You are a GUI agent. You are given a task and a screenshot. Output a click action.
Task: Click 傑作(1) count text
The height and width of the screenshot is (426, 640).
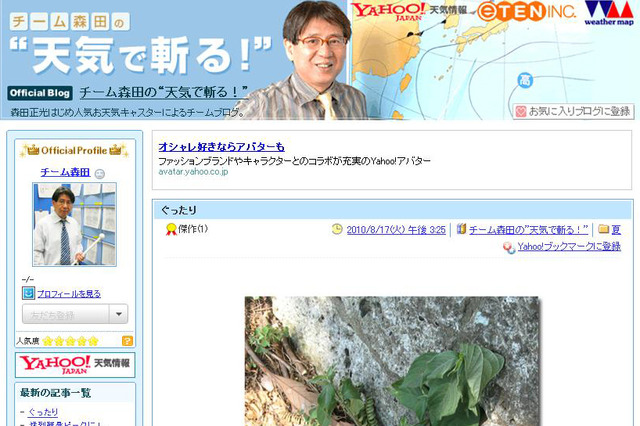click(x=193, y=229)
